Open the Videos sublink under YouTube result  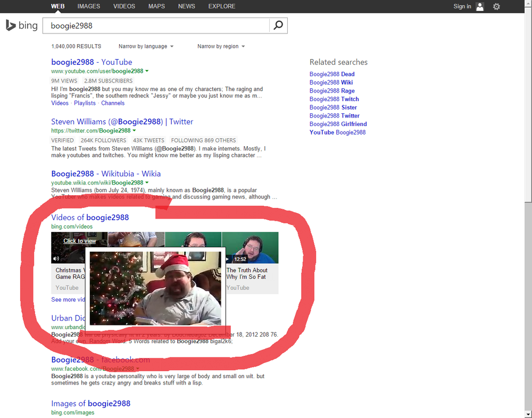tap(60, 103)
